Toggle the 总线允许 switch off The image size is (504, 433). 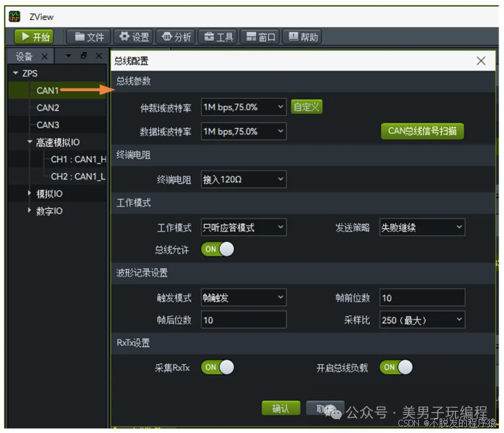click(218, 249)
